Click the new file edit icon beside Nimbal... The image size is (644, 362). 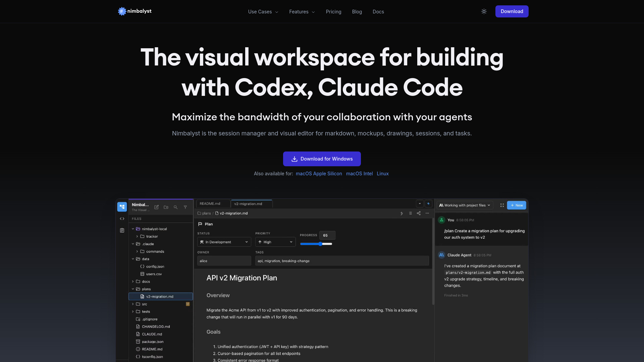pos(156,207)
